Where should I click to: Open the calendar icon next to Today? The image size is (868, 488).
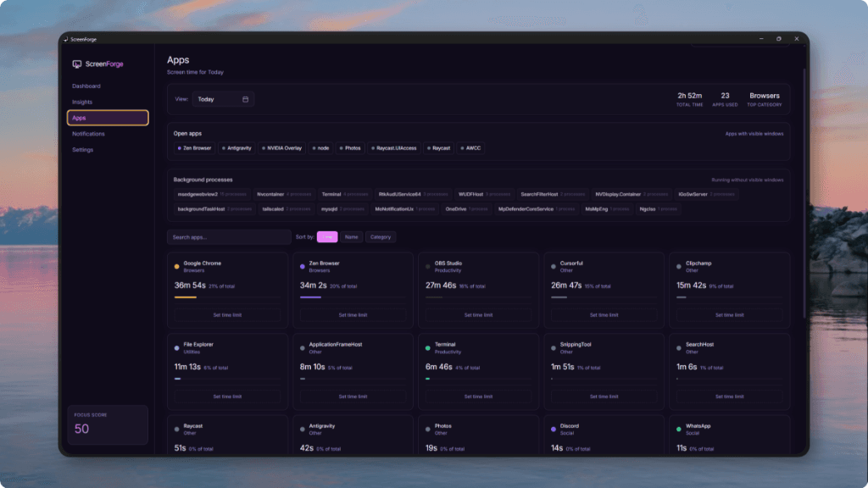tap(244, 99)
